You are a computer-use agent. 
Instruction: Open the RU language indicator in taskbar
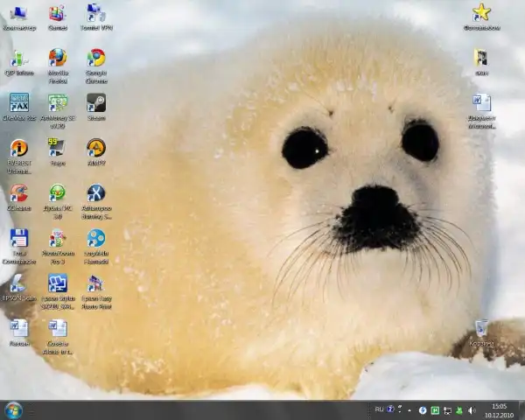pos(380,409)
